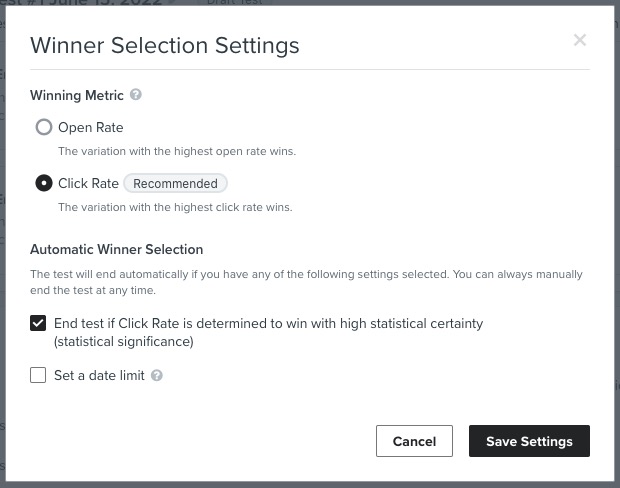Click Save Settings button
Screen dimensions: 620x488
coord(529,441)
